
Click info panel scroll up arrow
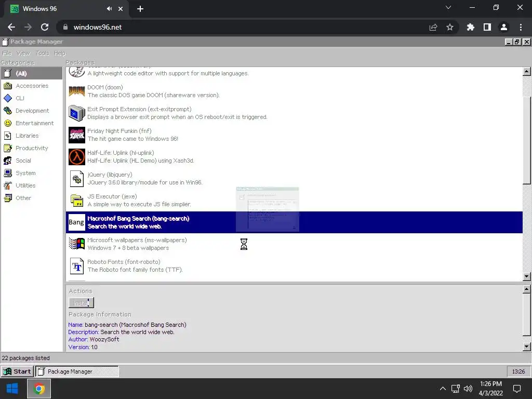(527, 289)
